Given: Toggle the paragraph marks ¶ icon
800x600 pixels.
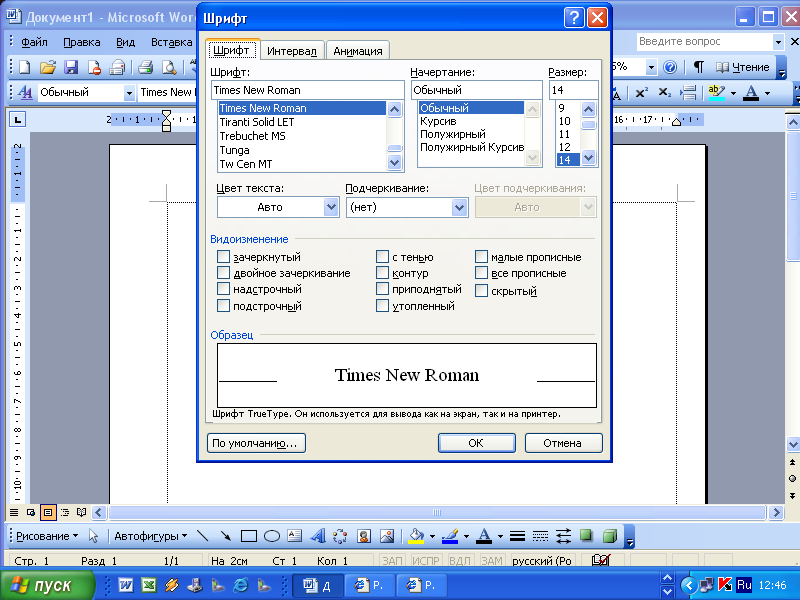Looking at the screenshot, I should pyautogui.click(x=698, y=67).
